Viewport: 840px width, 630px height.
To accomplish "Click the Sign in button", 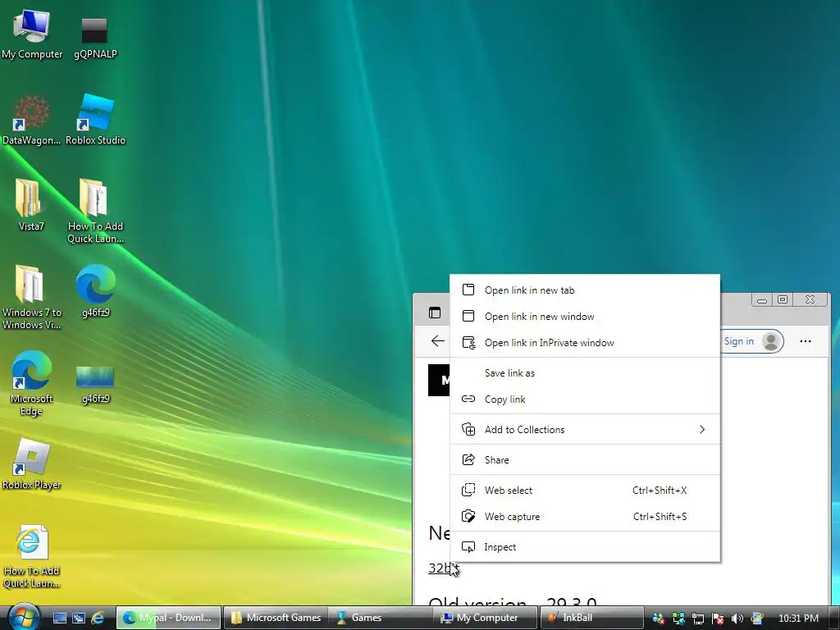I will 752,341.
